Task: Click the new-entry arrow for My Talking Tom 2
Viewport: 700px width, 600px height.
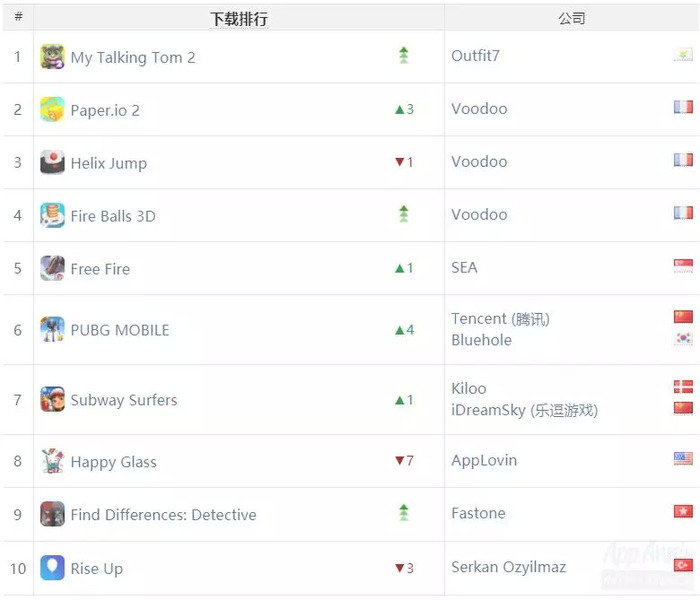Action: [404, 55]
